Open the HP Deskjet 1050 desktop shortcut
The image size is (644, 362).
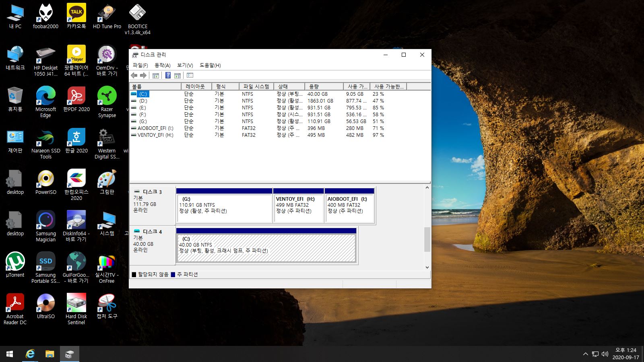(45, 61)
